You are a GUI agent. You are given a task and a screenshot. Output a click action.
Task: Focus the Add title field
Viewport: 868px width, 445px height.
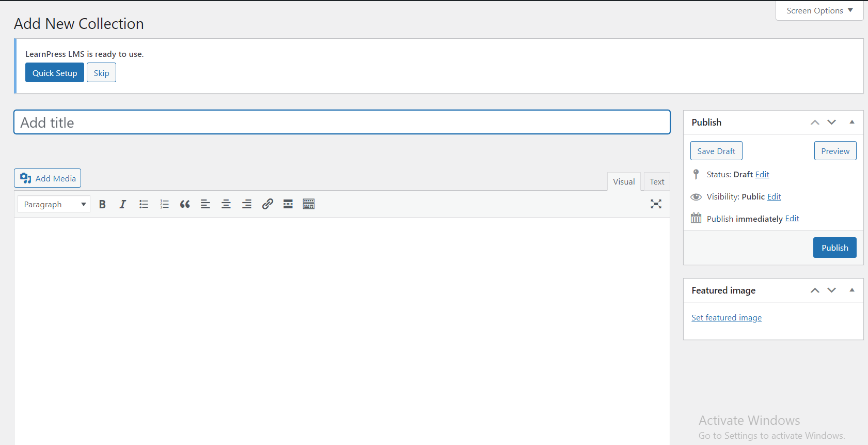click(x=342, y=122)
